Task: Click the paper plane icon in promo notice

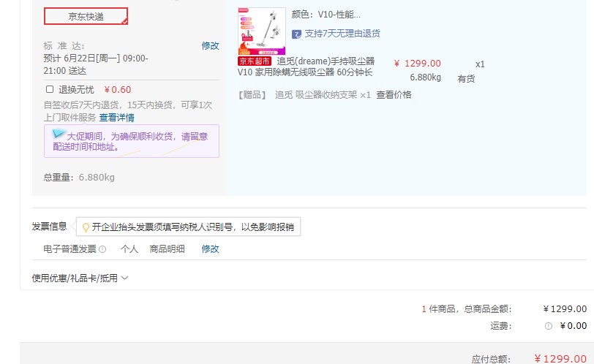Action: tap(59, 133)
